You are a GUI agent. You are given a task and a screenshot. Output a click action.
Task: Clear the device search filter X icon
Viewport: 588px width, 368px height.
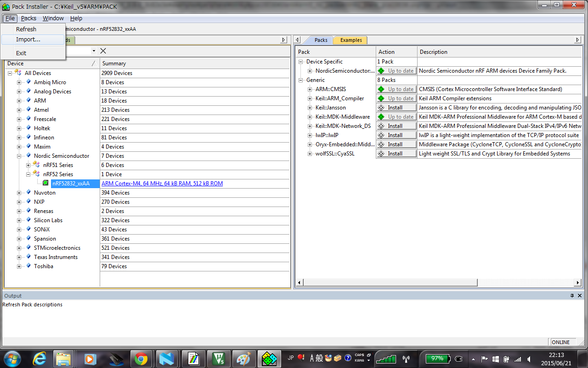103,51
